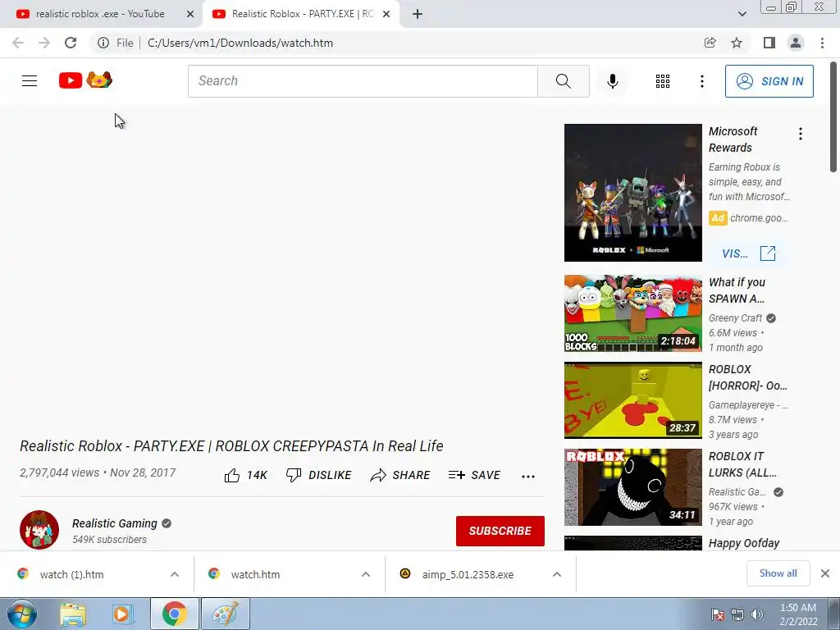Open Paint from the taskbar
Viewport: 840px width, 630px height.
(225, 614)
